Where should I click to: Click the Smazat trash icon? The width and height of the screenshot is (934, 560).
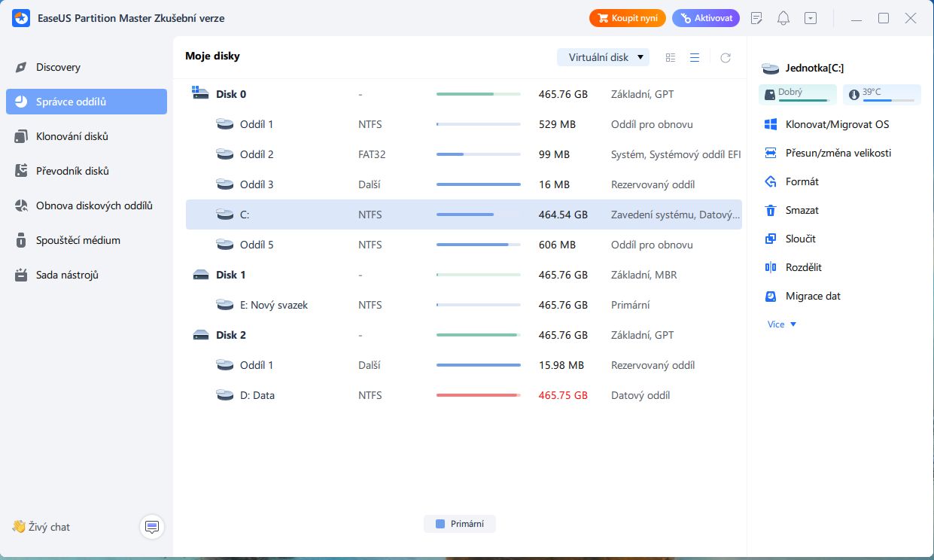coord(770,209)
